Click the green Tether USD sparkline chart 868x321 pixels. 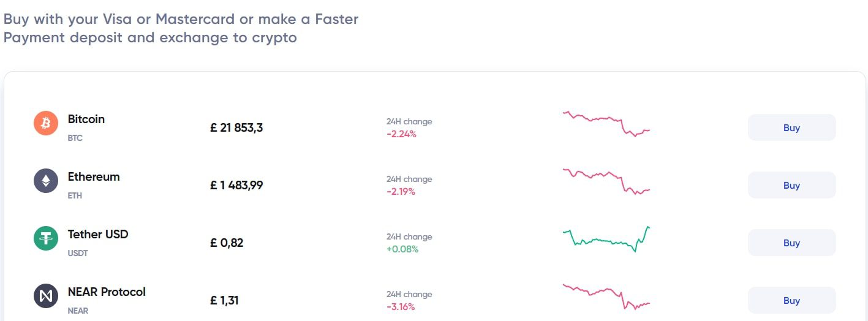point(606,240)
